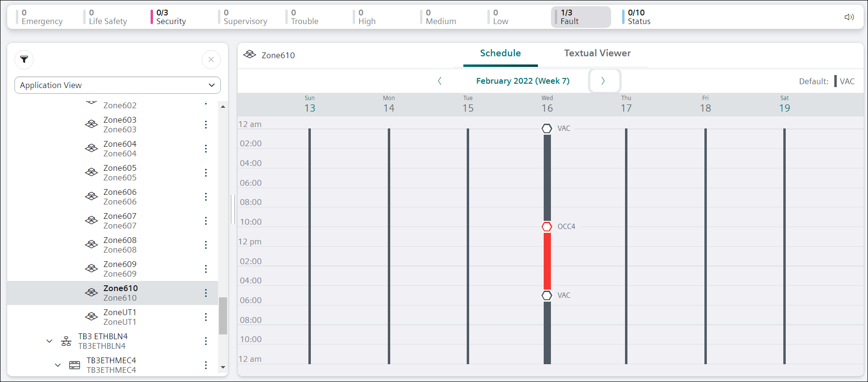Clear the filter with the X button
This screenshot has width=868, height=382.
(211, 60)
